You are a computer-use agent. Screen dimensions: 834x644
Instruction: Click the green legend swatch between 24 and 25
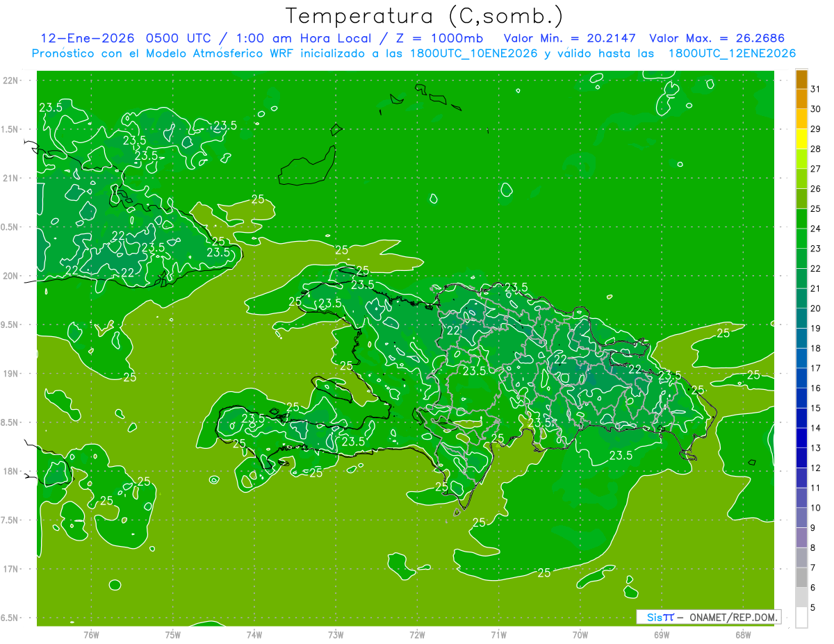click(801, 219)
